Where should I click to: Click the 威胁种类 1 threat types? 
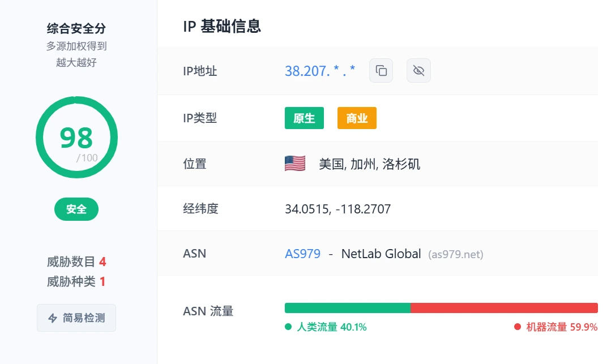coord(76,281)
